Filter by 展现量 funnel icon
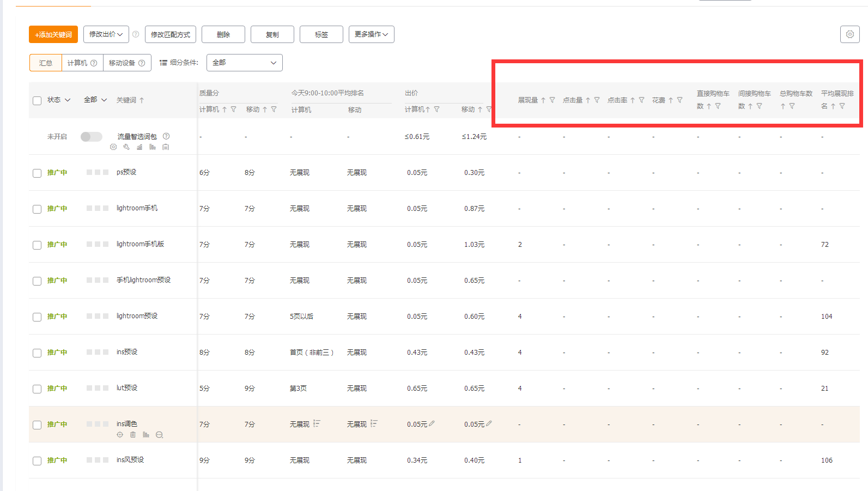 click(552, 100)
